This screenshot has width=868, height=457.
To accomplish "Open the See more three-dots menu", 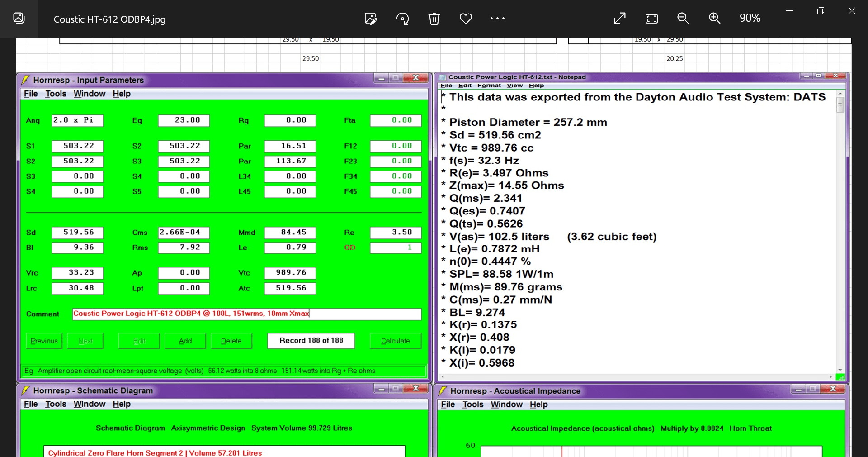I will [497, 19].
